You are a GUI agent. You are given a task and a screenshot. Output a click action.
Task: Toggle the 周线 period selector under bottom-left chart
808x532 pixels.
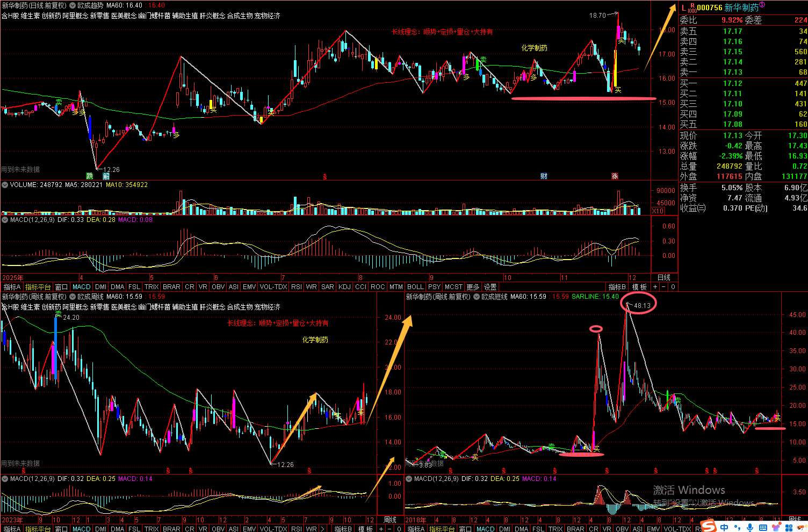pos(390,520)
